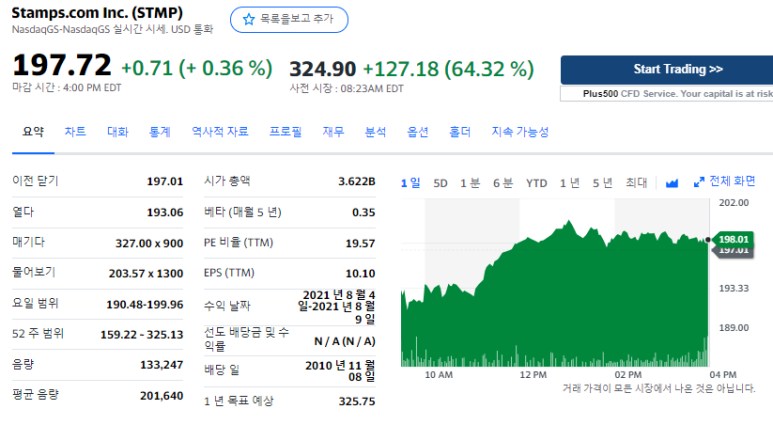Click the 열다 value 193.06

tap(165, 212)
